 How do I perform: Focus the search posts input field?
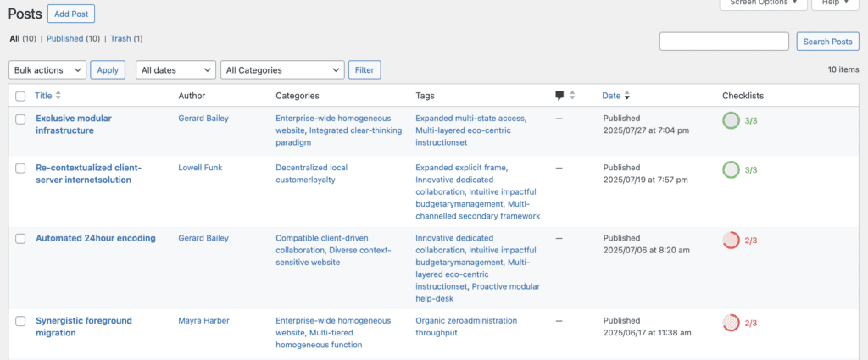724,42
